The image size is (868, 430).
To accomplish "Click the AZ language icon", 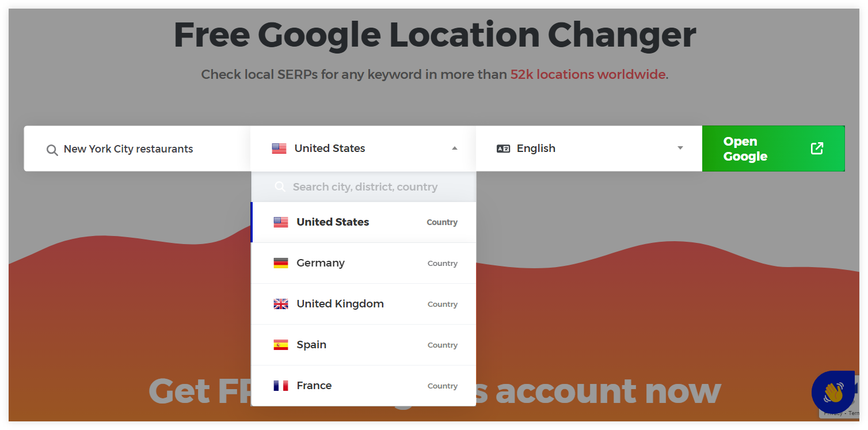I will [x=503, y=148].
